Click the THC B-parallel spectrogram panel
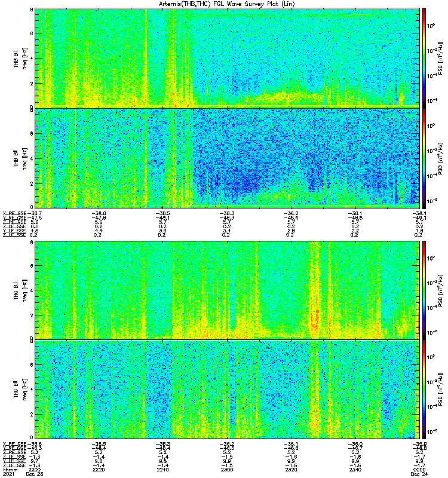This screenshot has height=478, width=448. tap(227, 390)
